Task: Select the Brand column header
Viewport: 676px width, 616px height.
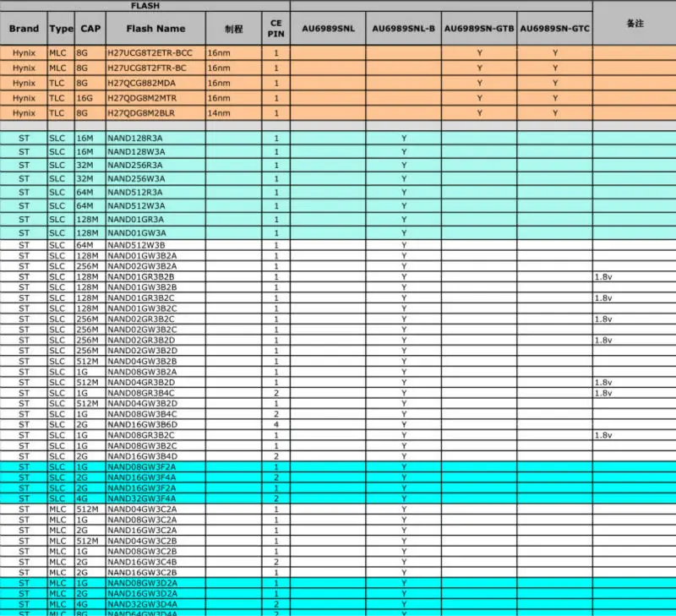Action: (x=24, y=29)
